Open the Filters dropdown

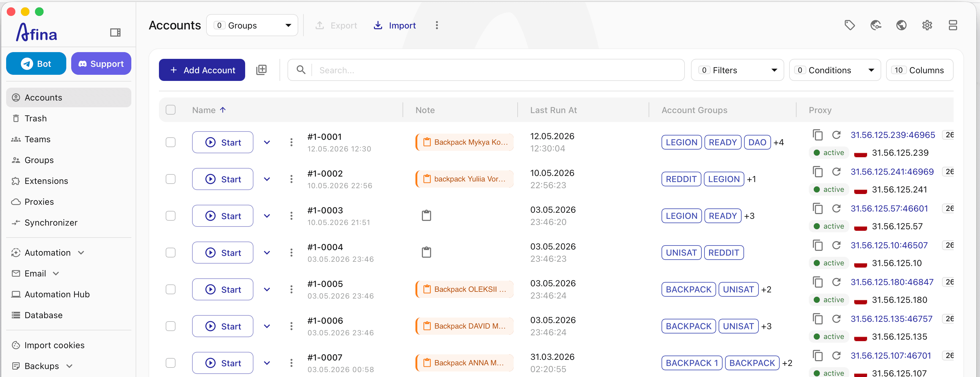pyautogui.click(x=737, y=70)
